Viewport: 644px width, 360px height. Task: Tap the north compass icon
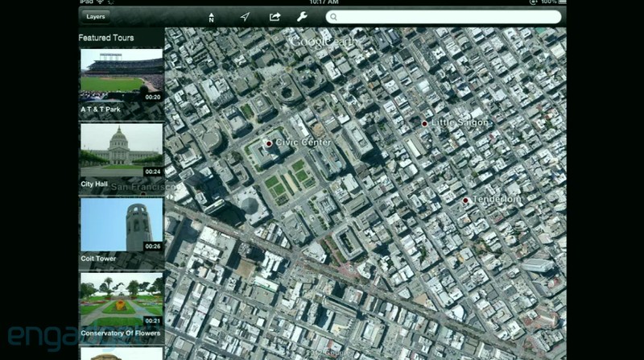tap(211, 17)
